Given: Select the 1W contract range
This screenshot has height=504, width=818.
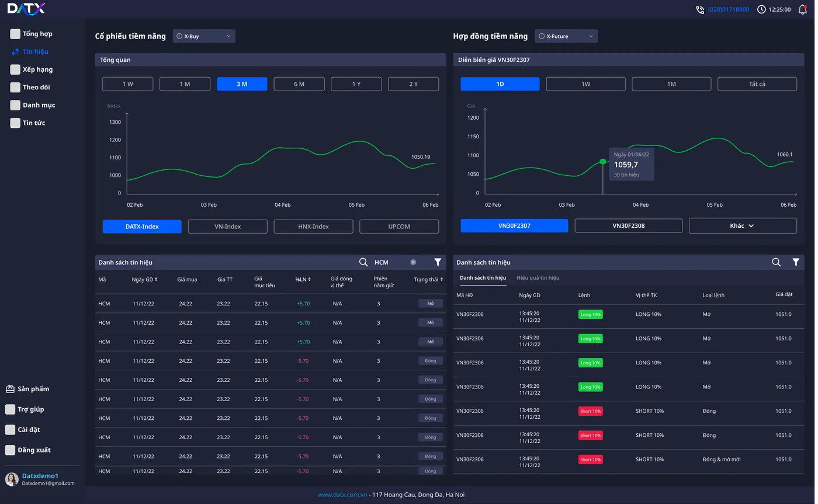Looking at the screenshot, I should (586, 84).
